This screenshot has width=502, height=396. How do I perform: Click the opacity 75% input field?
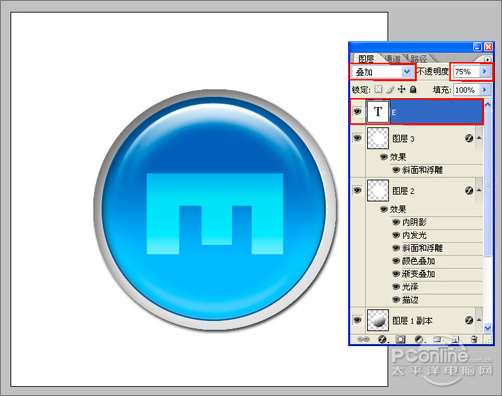point(466,72)
